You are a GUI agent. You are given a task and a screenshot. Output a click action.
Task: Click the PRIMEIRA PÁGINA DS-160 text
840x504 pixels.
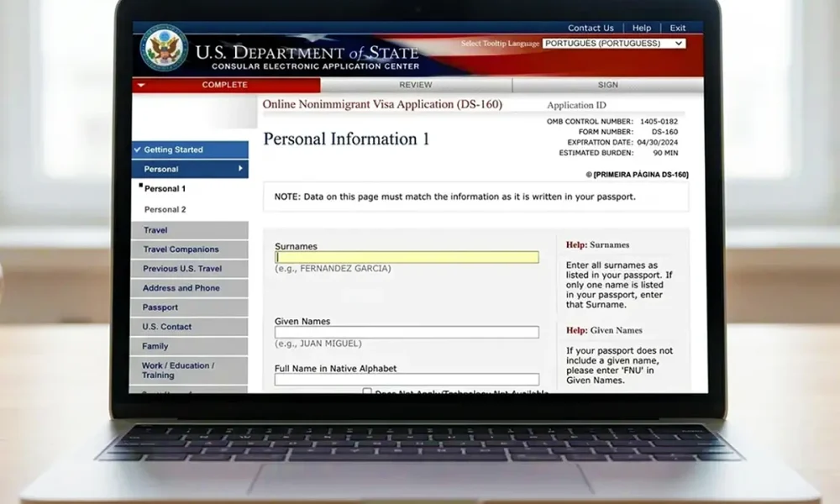(637, 175)
